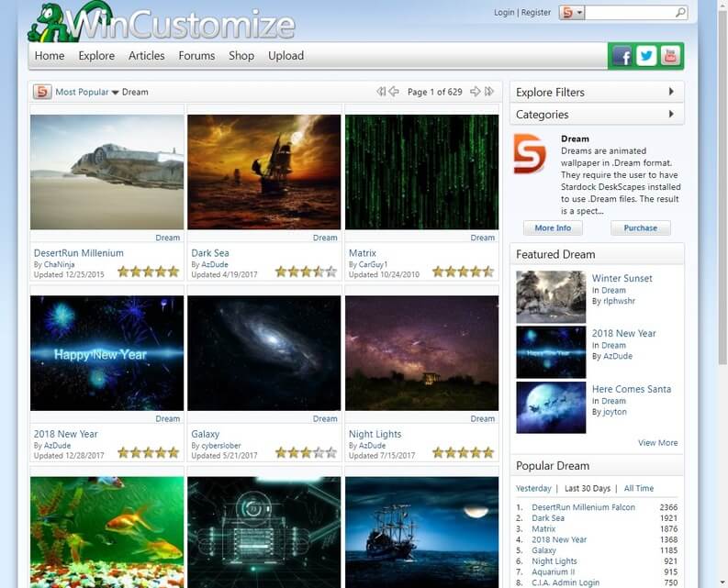The width and height of the screenshot is (728, 588).
Task: Switch to Last 30 Days tab
Action: click(x=588, y=488)
